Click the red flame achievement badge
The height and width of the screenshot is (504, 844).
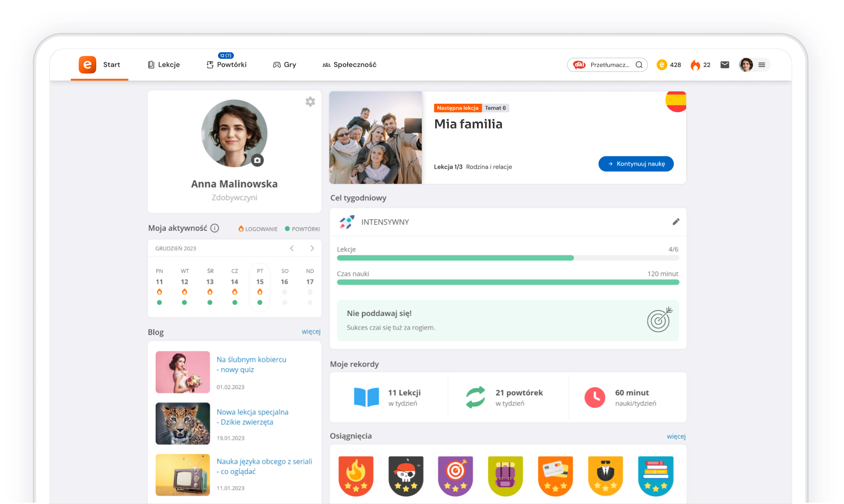pyautogui.click(x=356, y=476)
